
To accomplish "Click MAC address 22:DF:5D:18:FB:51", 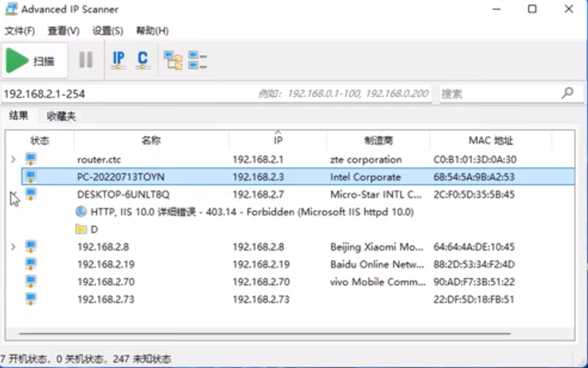I will pyautogui.click(x=473, y=300).
